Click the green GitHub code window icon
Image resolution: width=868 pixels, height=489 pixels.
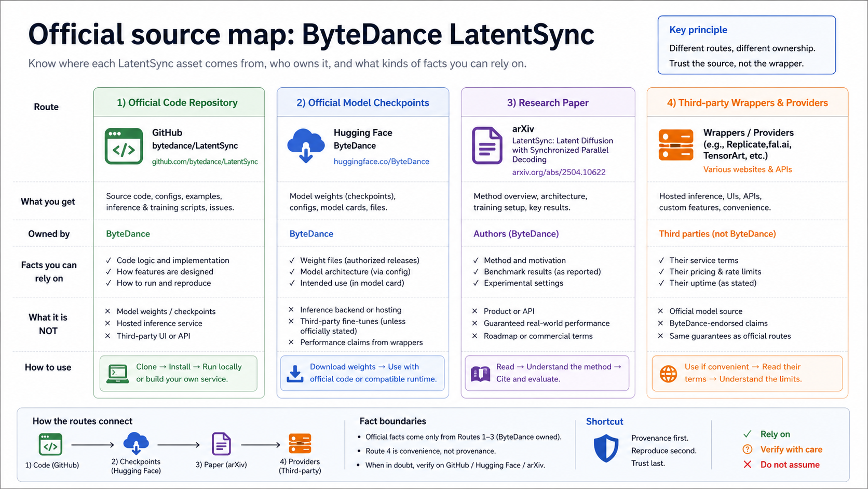coord(124,146)
